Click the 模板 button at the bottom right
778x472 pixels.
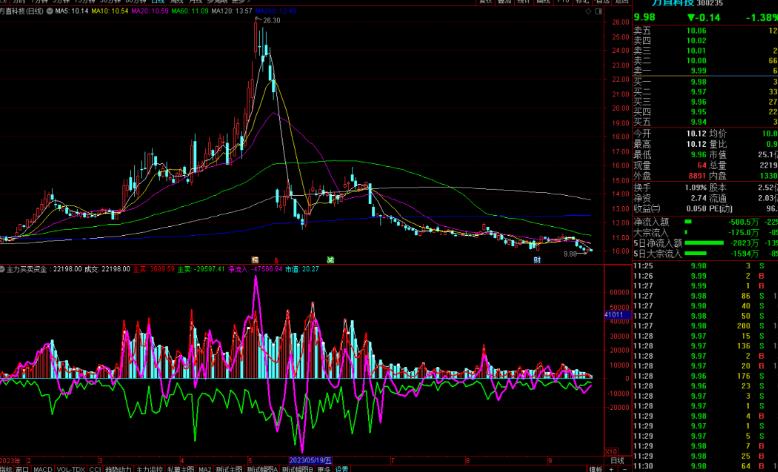[x=595, y=469]
